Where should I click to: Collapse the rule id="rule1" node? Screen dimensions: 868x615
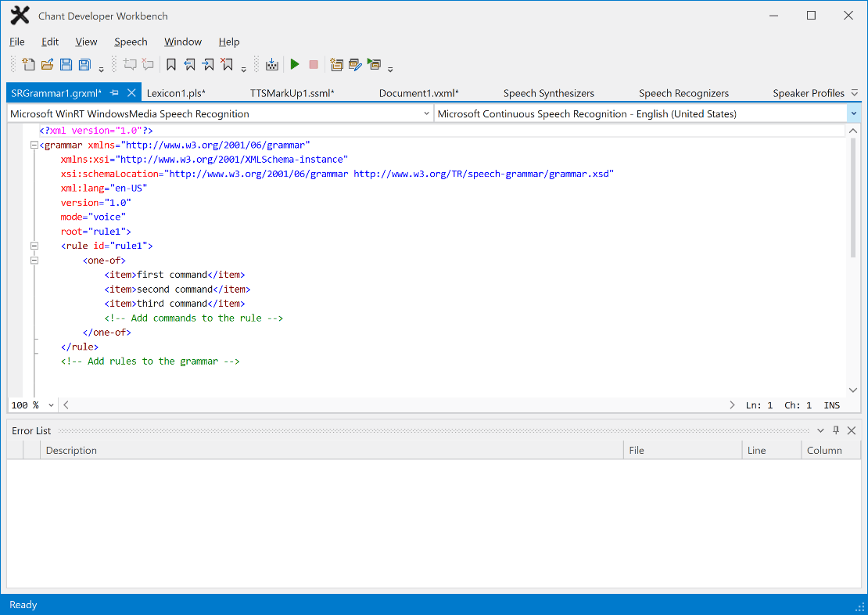[x=34, y=246]
